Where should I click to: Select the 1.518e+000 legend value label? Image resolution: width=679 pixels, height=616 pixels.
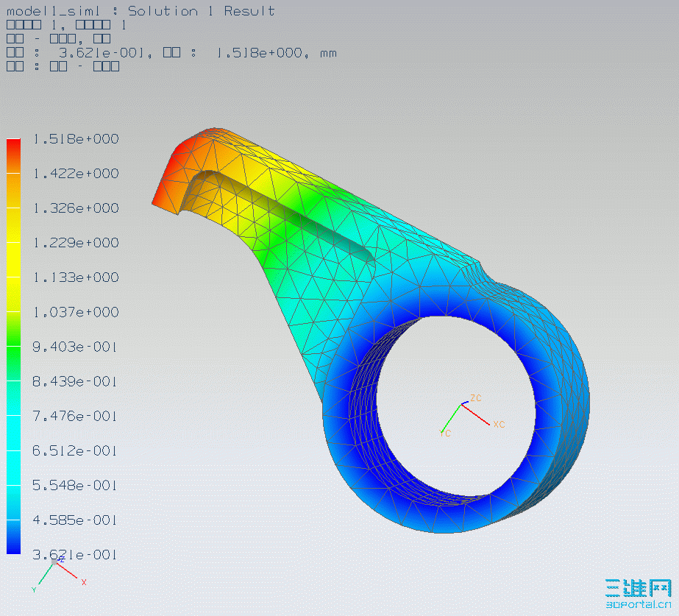pyautogui.click(x=75, y=139)
